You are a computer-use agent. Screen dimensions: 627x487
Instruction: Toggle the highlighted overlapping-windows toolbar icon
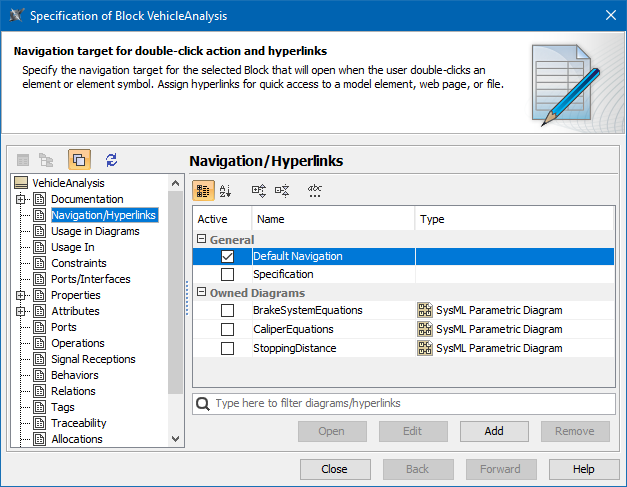tap(80, 160)
